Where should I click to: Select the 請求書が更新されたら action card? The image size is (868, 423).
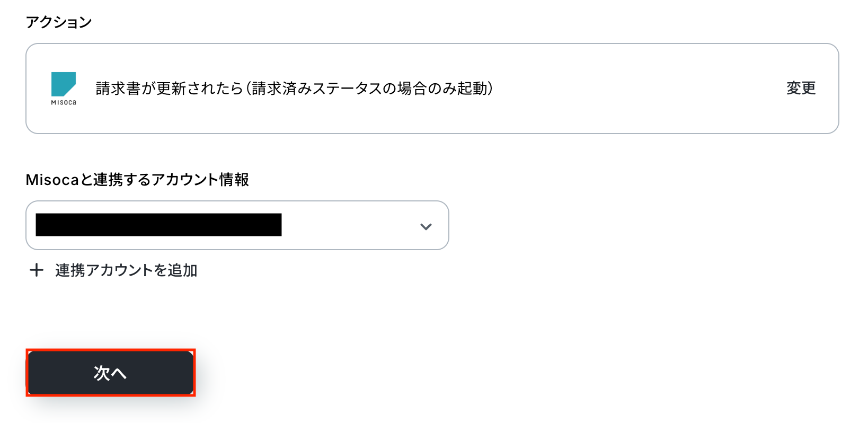432,89
